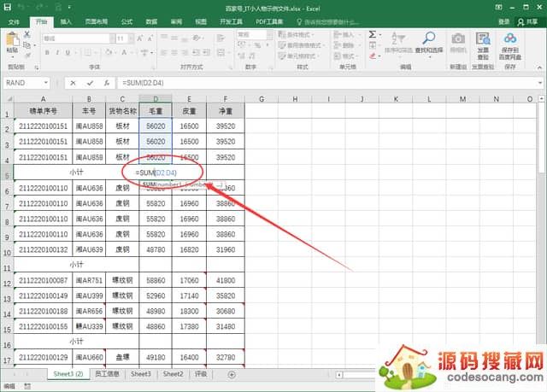Viewport: 547px width, 392px height.
Task: Cancel formula entry with the X icon
Action: tap(74, 83)
